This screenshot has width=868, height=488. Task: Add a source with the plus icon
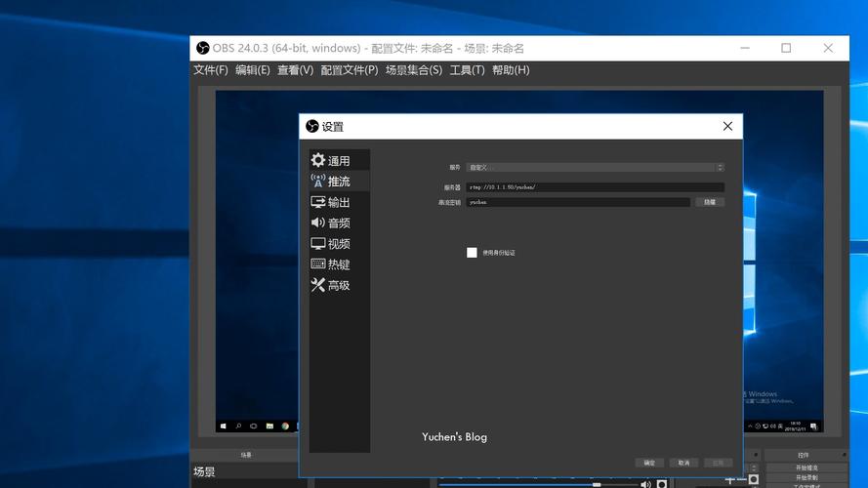click(x=729, y=479)
